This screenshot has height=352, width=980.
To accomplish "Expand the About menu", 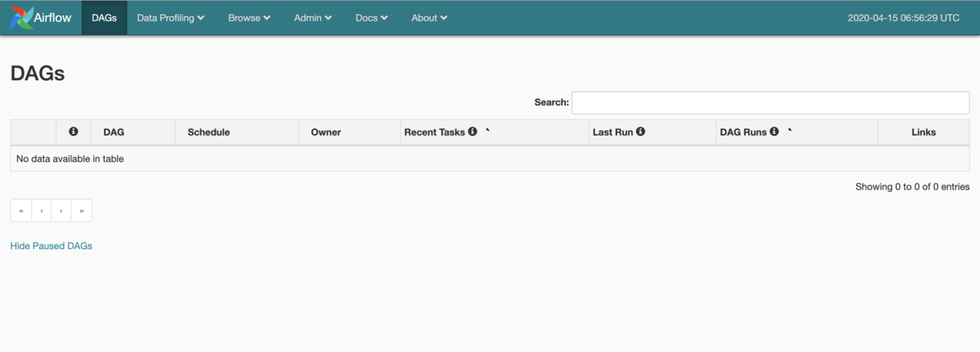I will tap(429, 17).
